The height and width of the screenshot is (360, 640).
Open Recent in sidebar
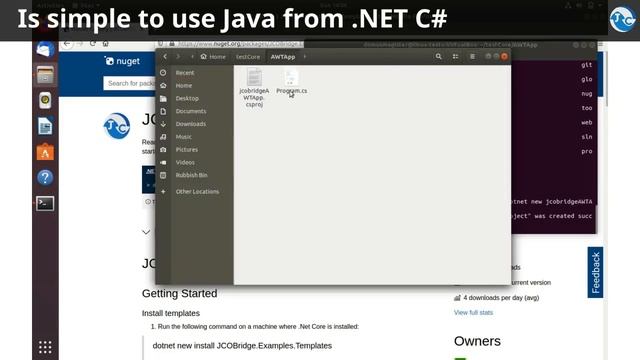point(185,73)
